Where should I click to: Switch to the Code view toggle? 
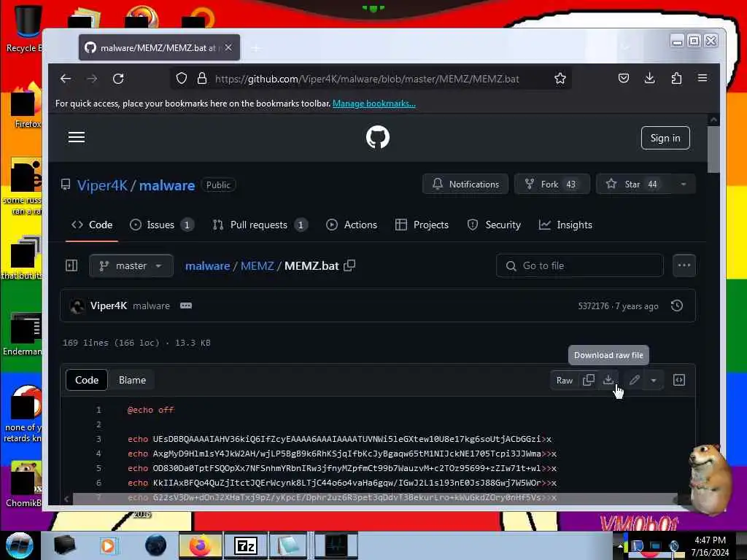coord(87,380)
